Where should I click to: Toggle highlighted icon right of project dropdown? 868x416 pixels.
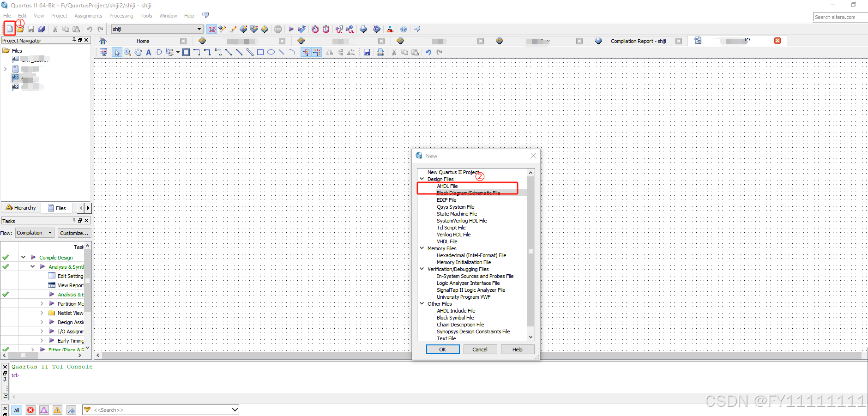[x=212, y=29]
